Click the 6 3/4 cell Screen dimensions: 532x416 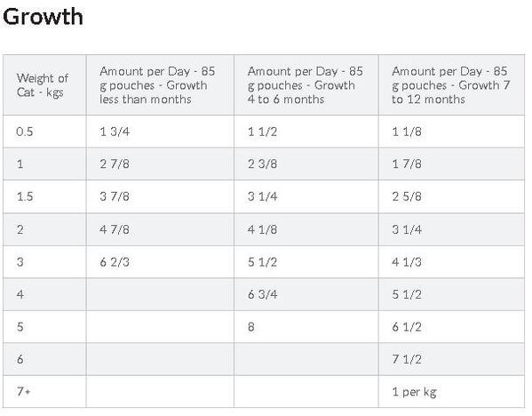pos(306,294)
